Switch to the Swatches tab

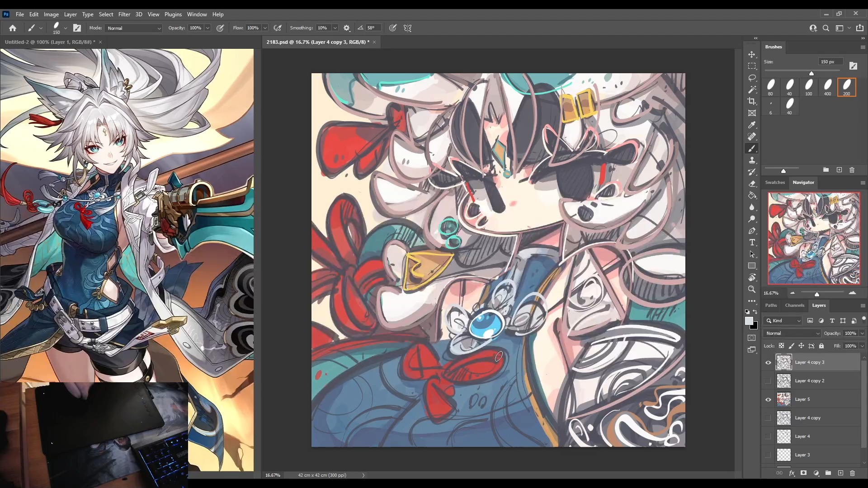[774, 183]
